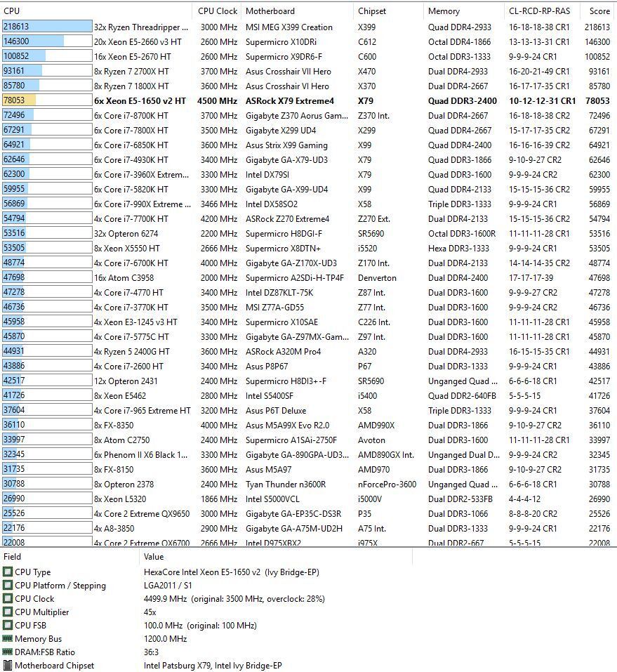Click the Intel DX58SO2 motherboard cell

tap(271, 204)
